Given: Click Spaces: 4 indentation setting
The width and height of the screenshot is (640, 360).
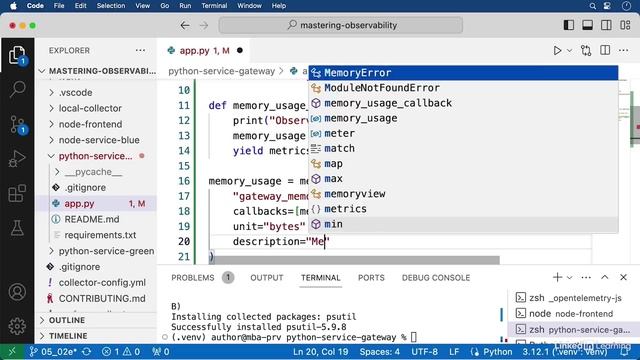Looking at the screenshot, I should tap(380, 352).
